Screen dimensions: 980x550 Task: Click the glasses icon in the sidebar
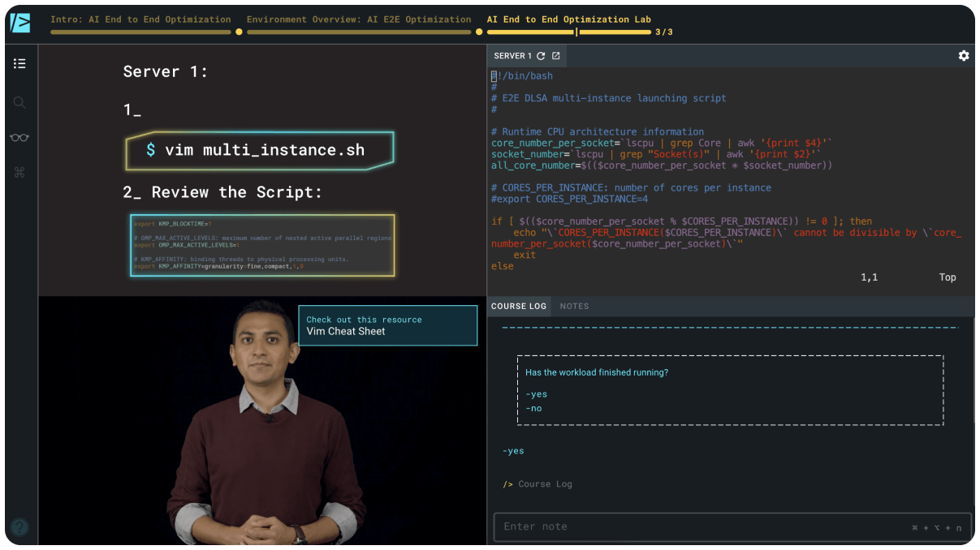coord(19,138)
